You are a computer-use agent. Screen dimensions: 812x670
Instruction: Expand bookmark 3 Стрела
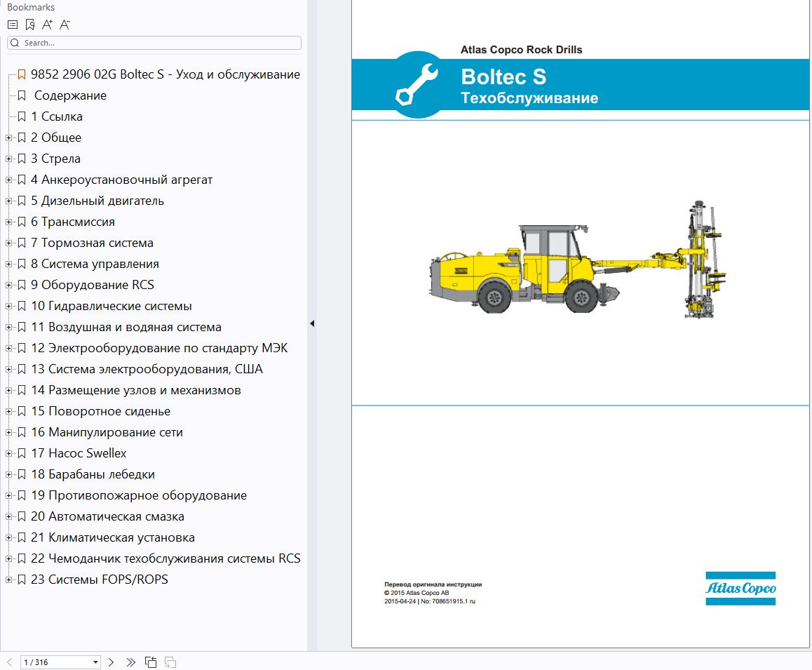click(9, 159)
